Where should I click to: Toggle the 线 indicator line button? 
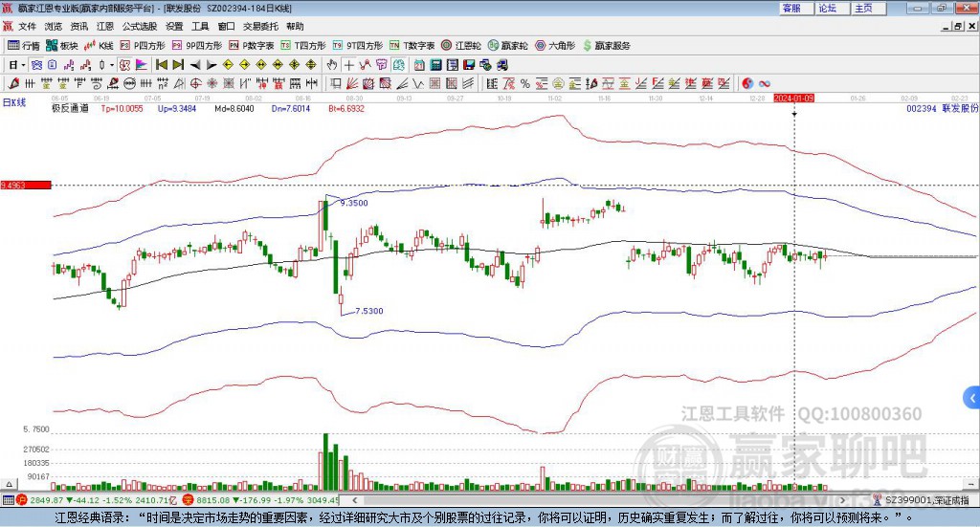[x=399, y=64]
